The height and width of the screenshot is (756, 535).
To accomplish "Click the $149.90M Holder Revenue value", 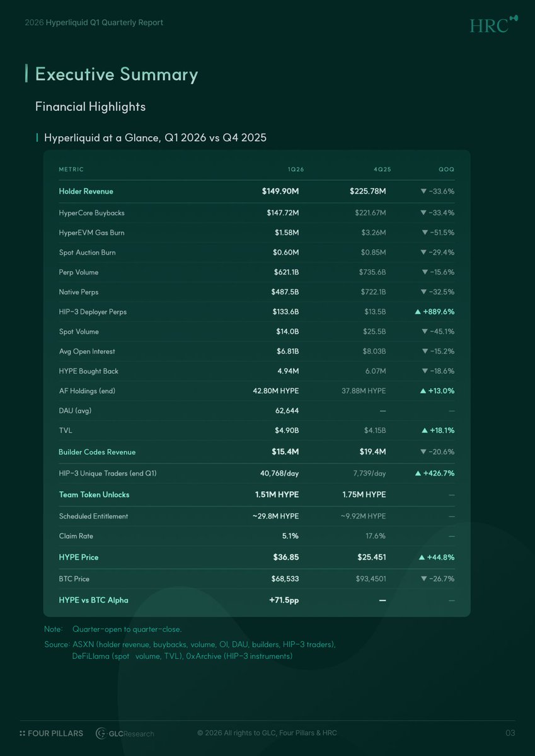I will coord(280,192).
